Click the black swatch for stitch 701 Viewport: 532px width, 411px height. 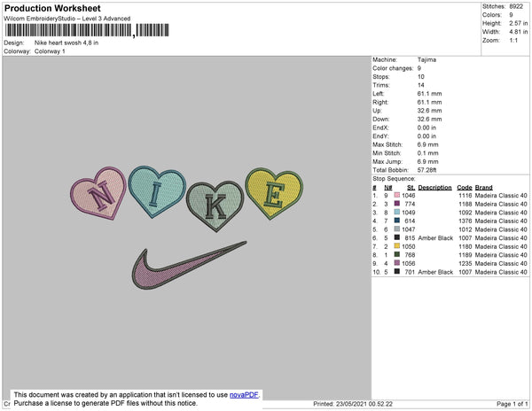pos(396,271)
